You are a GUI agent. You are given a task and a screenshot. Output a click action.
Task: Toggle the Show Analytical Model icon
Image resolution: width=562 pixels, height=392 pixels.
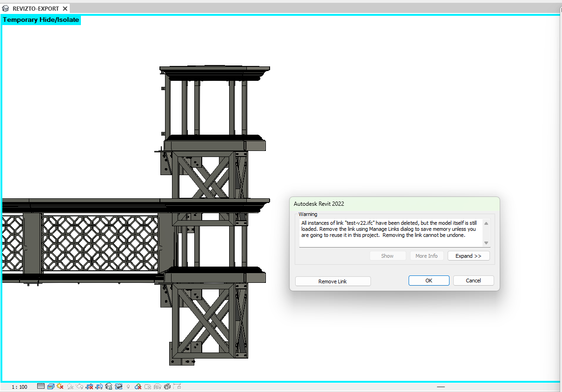[x=158, y=386]
